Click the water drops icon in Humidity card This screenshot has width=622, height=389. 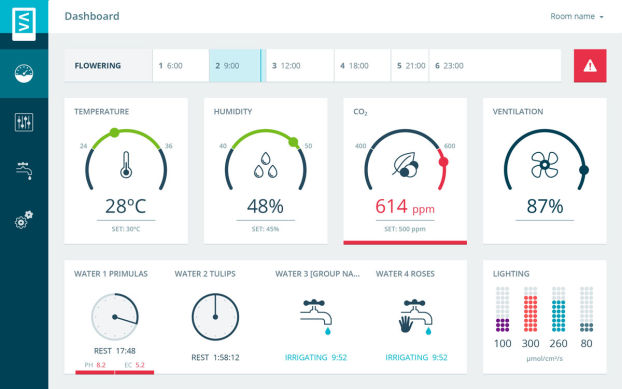(x=265, y=165)
